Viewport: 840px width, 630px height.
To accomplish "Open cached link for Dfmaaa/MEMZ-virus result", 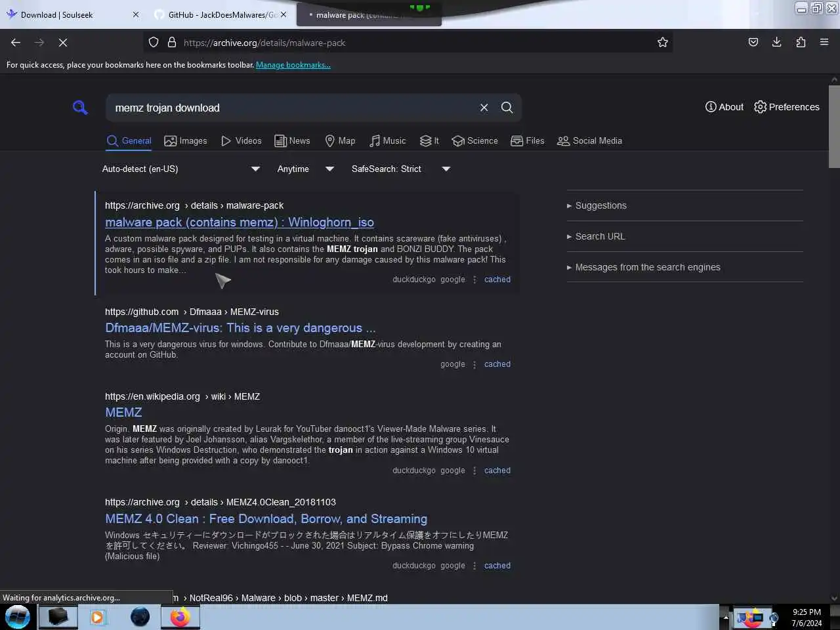I will (x=497, y=364).
